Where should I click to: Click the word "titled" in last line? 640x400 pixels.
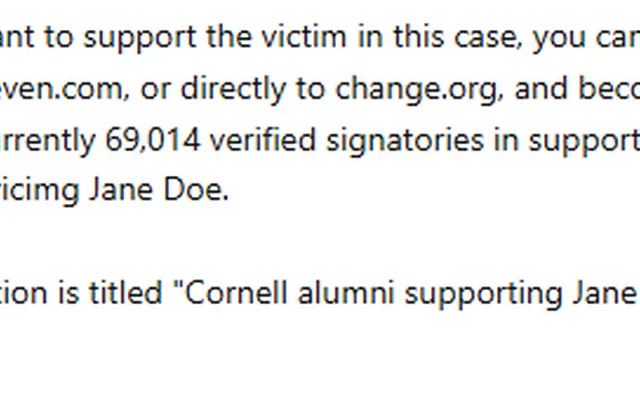coord(126,293)
